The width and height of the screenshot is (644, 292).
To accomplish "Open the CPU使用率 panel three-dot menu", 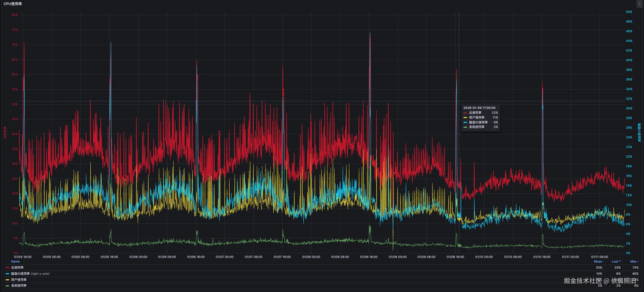I will point(639,4).
